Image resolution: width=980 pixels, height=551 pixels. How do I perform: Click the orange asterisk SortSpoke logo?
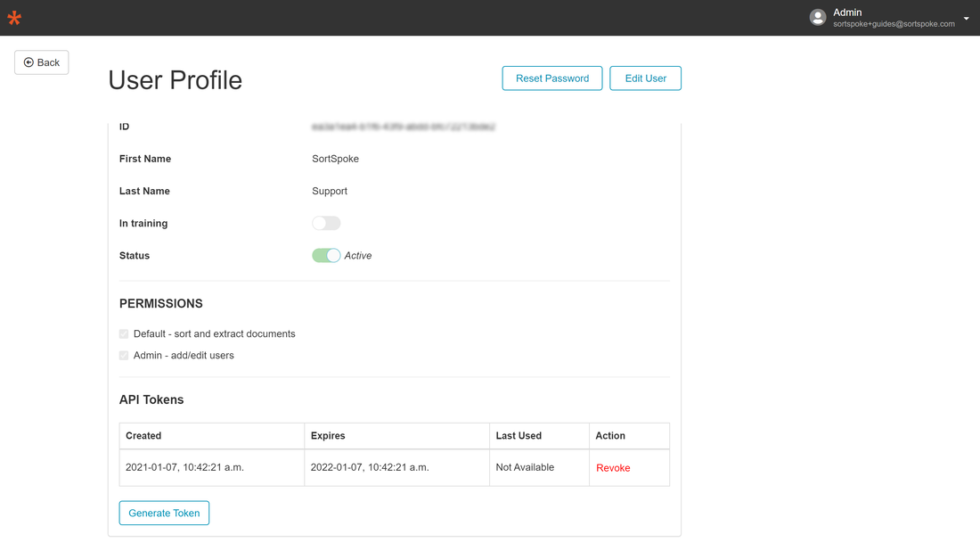tap(13, 18)
